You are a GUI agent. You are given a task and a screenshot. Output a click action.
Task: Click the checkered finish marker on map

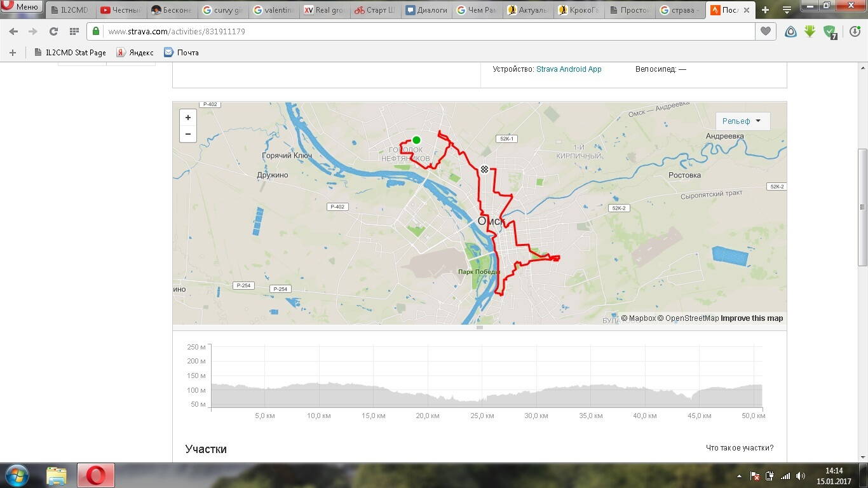pyautogui.click(x=484, y=169)
